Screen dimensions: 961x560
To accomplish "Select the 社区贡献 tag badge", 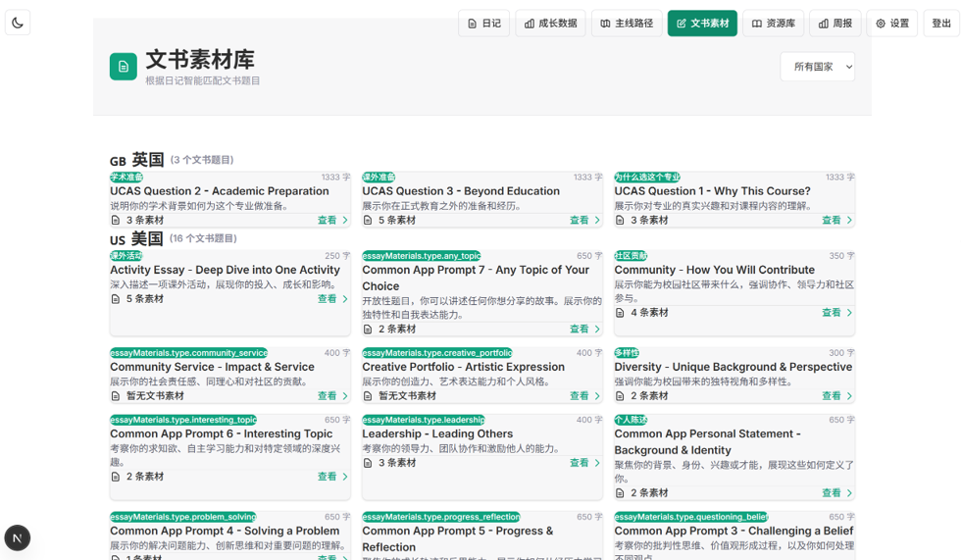I will coord(631,256).
